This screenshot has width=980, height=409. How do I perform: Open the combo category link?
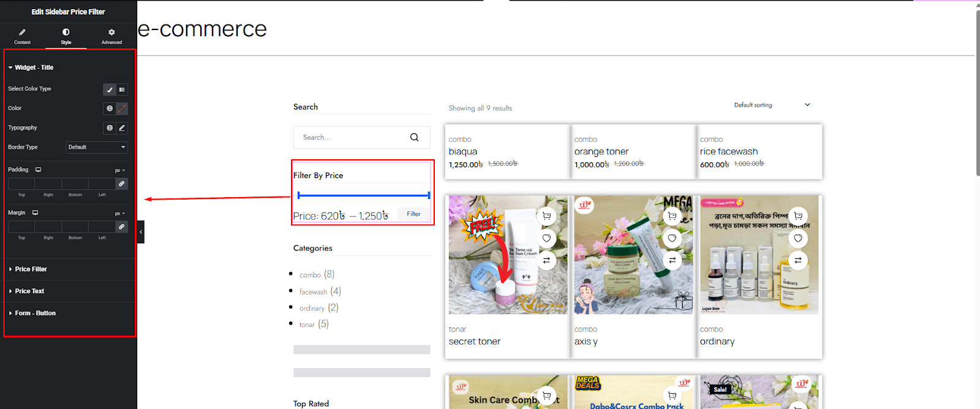click(x=310, y=275)
